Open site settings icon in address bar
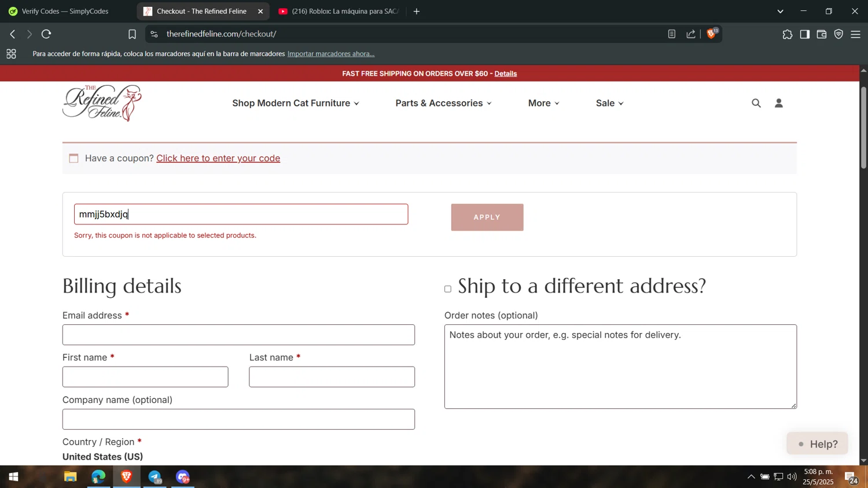 [x=154, y=34]
